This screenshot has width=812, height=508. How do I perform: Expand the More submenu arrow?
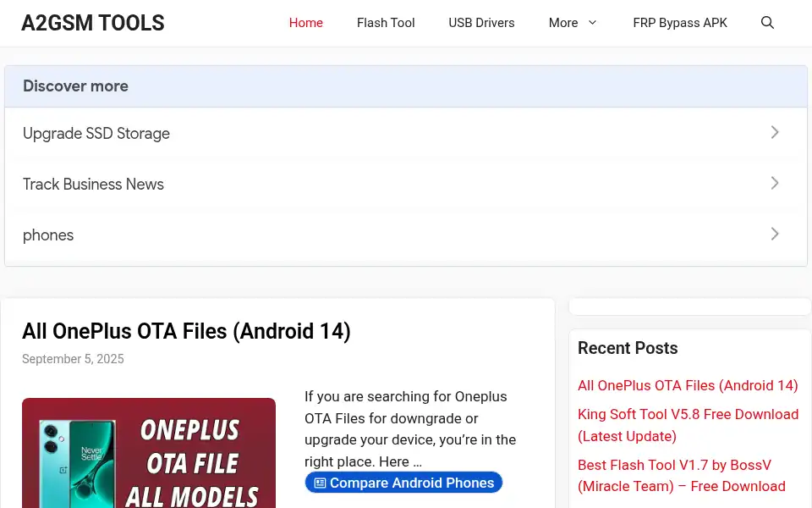pyautogui.click(x=592, y=23)
